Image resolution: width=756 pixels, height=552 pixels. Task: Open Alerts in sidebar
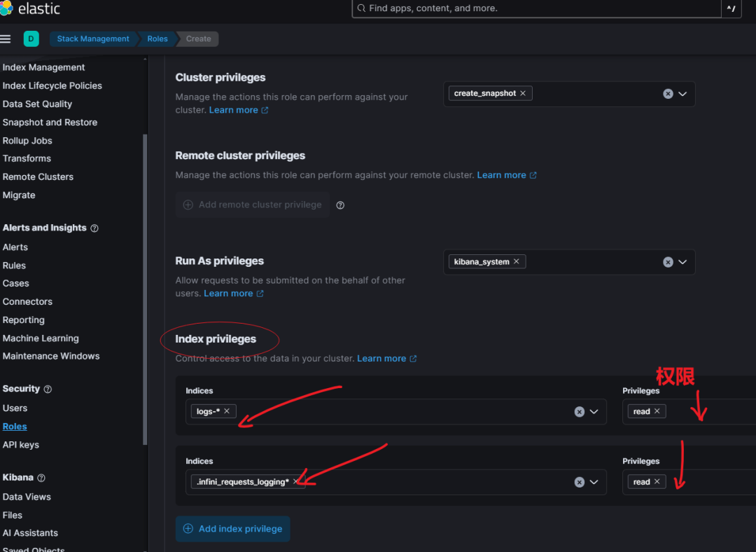15,247
